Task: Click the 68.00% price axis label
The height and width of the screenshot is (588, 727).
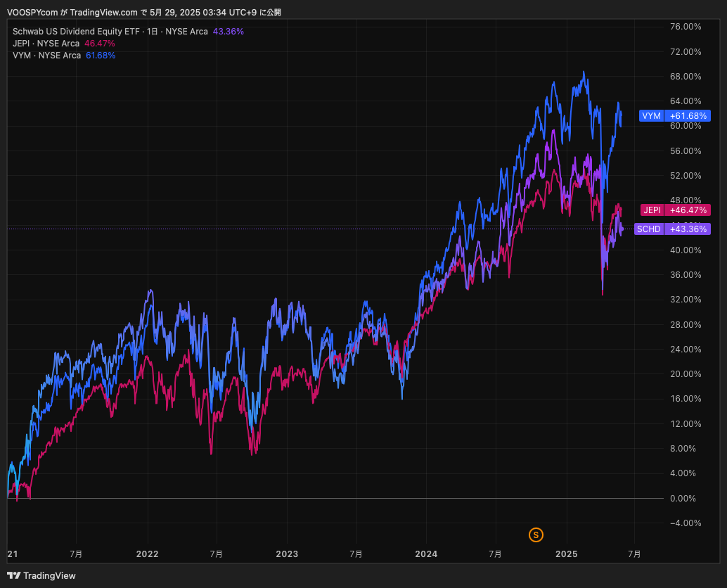Action: coord(686,77)
